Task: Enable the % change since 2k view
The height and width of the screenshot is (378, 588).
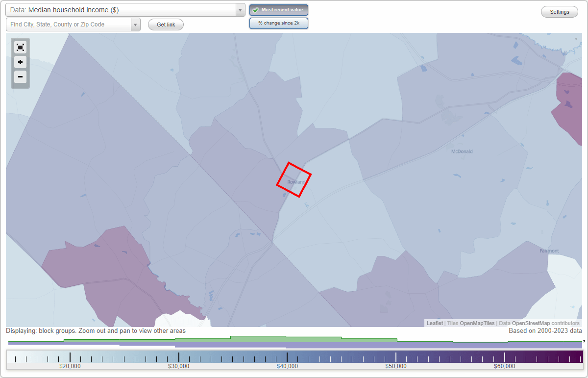Action: (278, 23)
